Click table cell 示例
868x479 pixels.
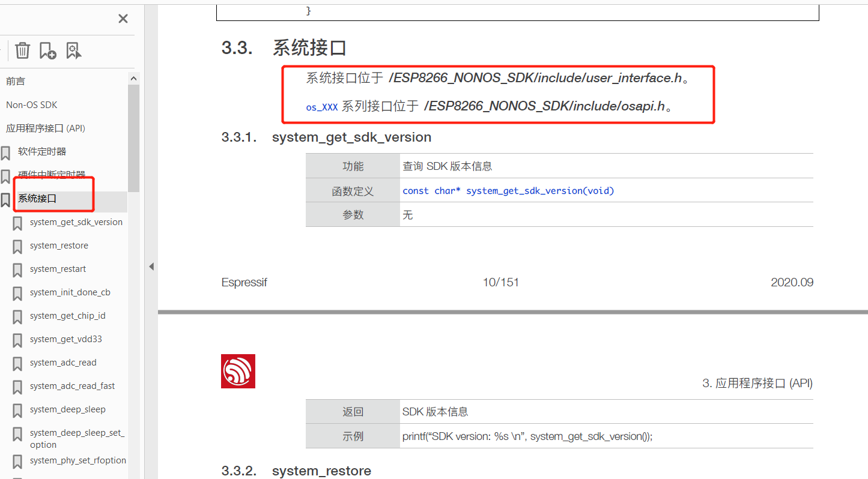[x=353, y=436]
